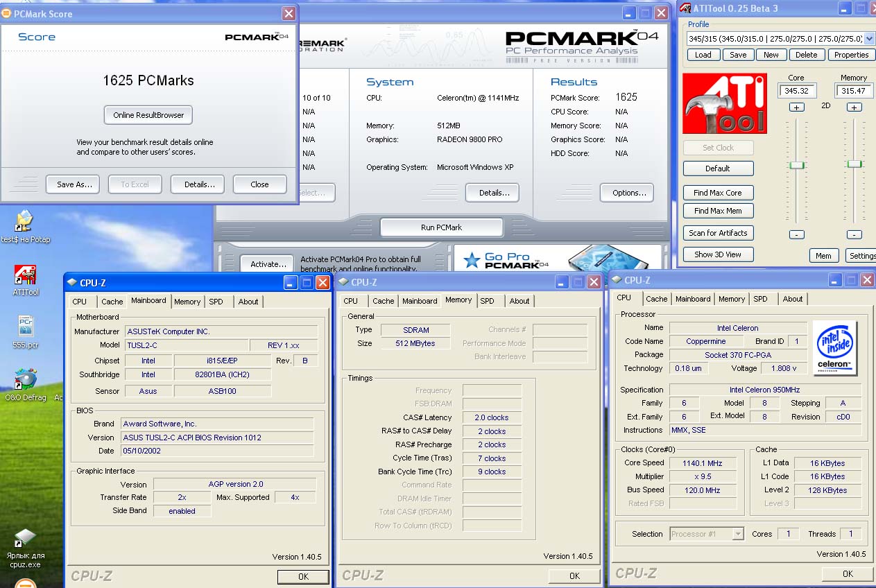
Task: Click the plus button above Memory slider
Action: [854, 107]
